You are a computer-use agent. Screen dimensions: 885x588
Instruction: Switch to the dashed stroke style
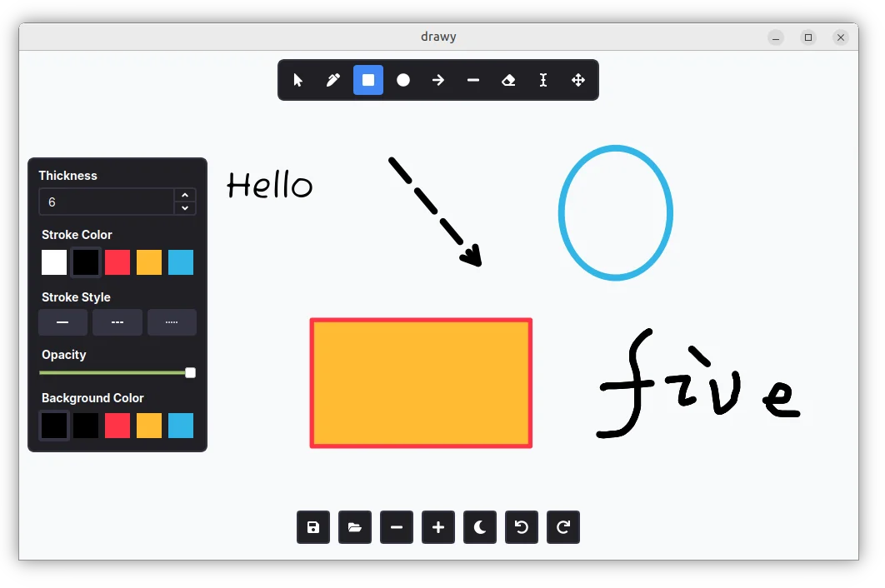117,322
